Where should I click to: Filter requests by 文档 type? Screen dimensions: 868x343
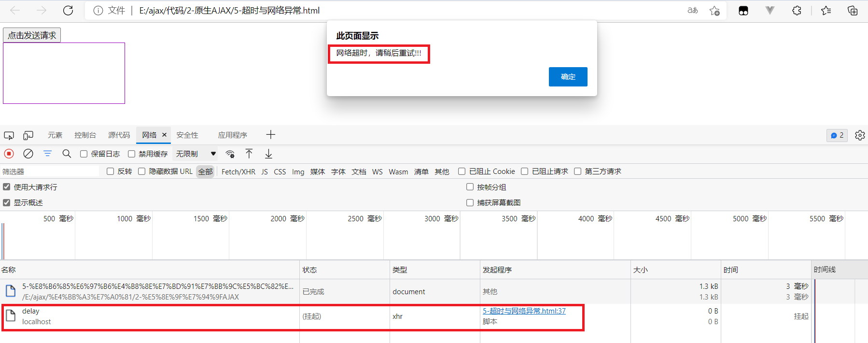(x=359, y=171)
